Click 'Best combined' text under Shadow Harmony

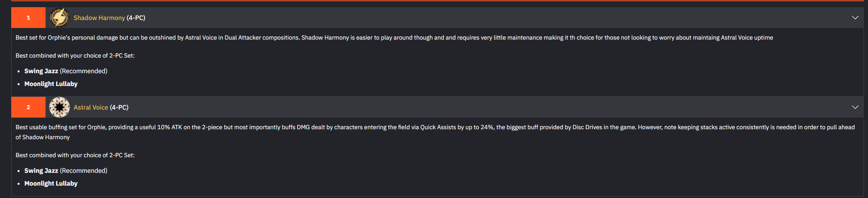click(75, 56)
